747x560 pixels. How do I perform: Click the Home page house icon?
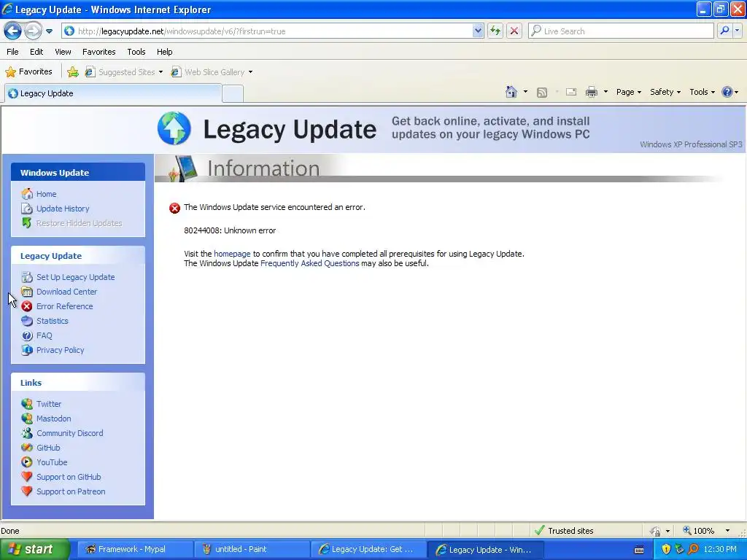511,92
